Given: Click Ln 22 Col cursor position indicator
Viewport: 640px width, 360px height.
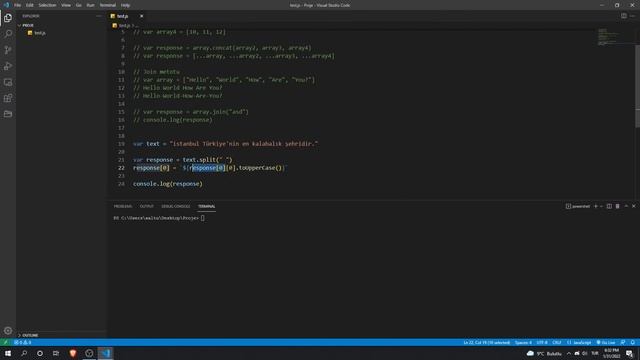Looking at the screenshot, I should (x=487, y=342).
